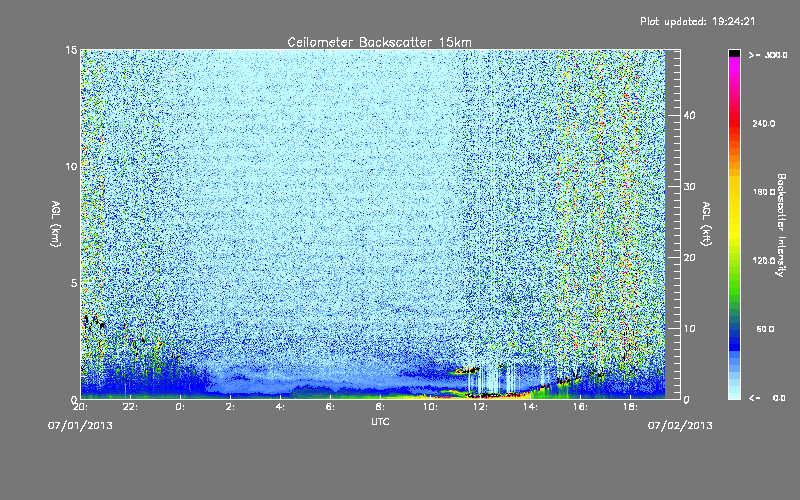Click the '12:' hour tick on the time axis
This screenshot has height=500, width=800.
tap(480, 407)
